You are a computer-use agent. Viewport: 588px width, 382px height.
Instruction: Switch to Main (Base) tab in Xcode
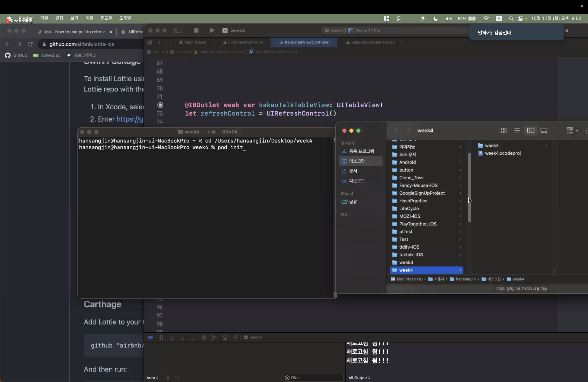coord(193,42)
